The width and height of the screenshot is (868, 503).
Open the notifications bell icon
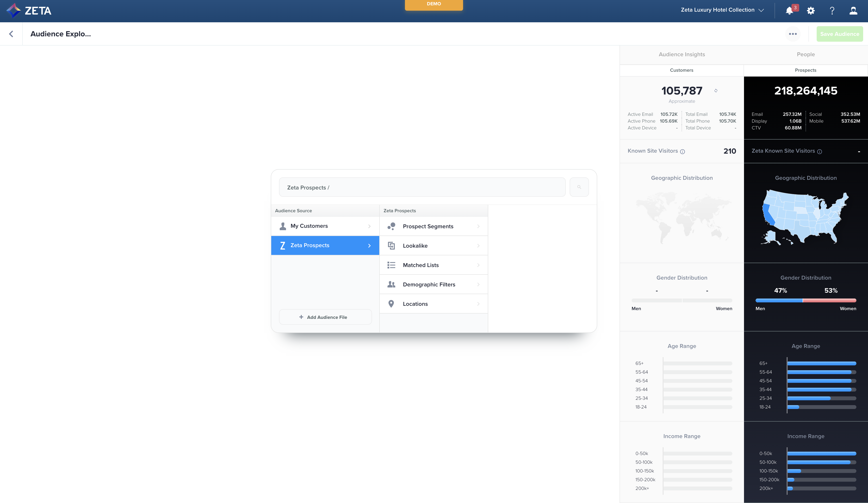pyautogui.click(x=790, y=11)
